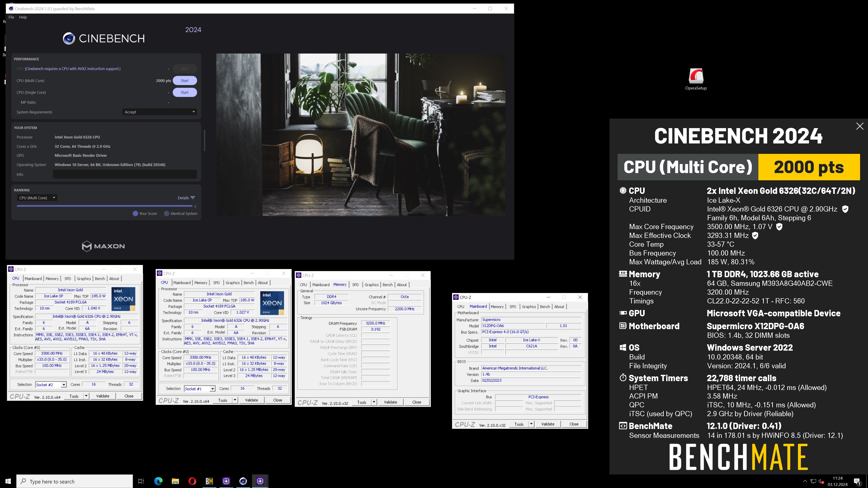Screen dimensions: 868x488
Task: Click Validate in Socket #2 CPU-Z
Action: point(103,396)
